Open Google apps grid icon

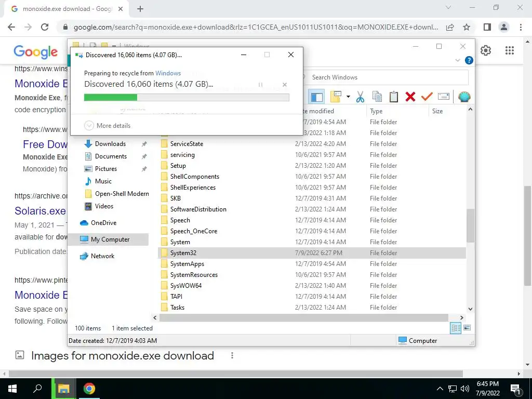click(x=510, y=50)
